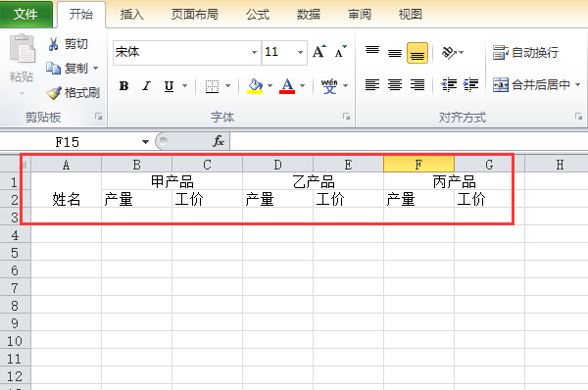
Task: Toggle highlighted bottom align button
Action: click(417, 53)
